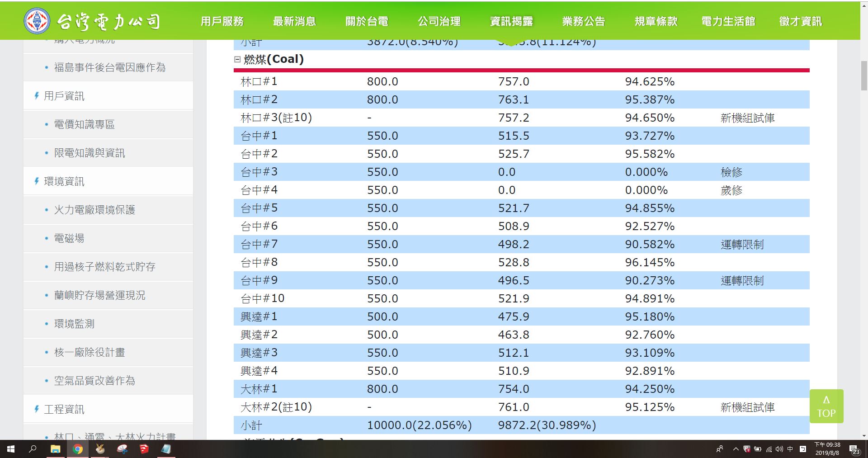Open the 業務公告 menu
Image resolution: width=868 pixels, height=458 pixels.
584,21
